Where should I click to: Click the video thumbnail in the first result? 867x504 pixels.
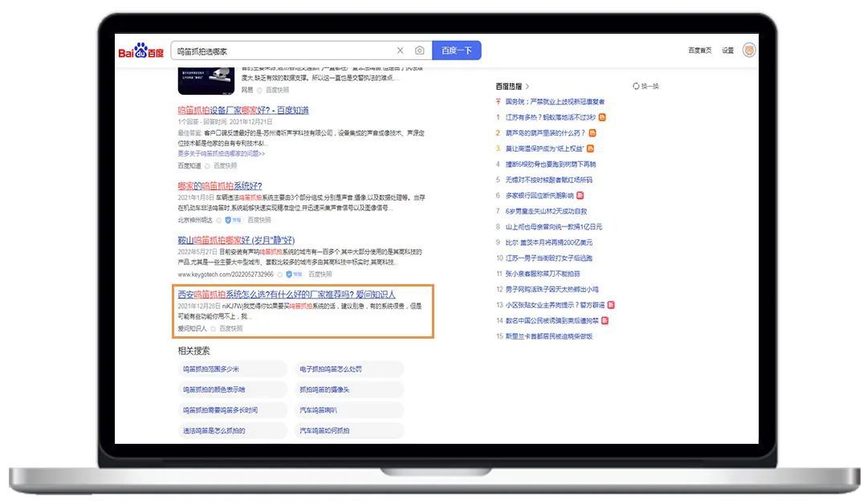pos(206,81)
